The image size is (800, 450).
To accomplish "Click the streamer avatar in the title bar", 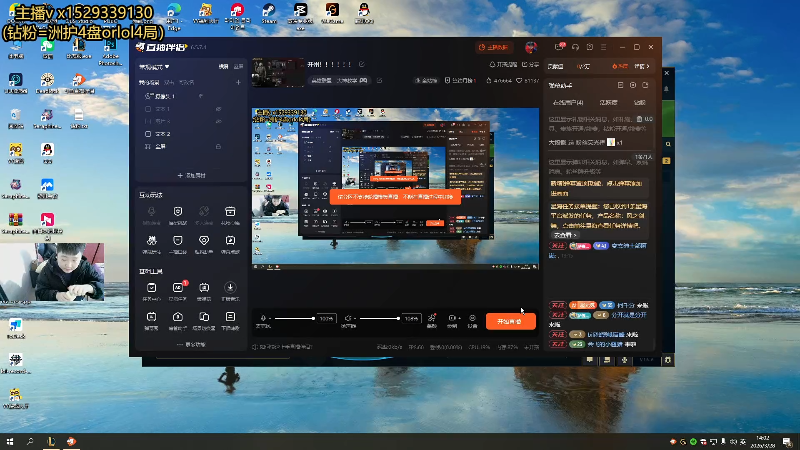I will click(531, 47).
